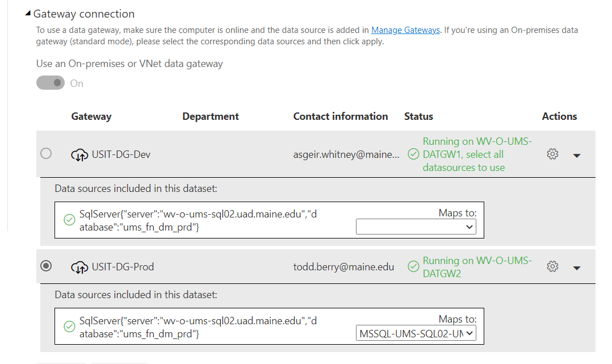Image resolution: width=612 pixels, height=364 pixels.
Task: Click the asgeir.whitney contact email
Action: point(346,154)
